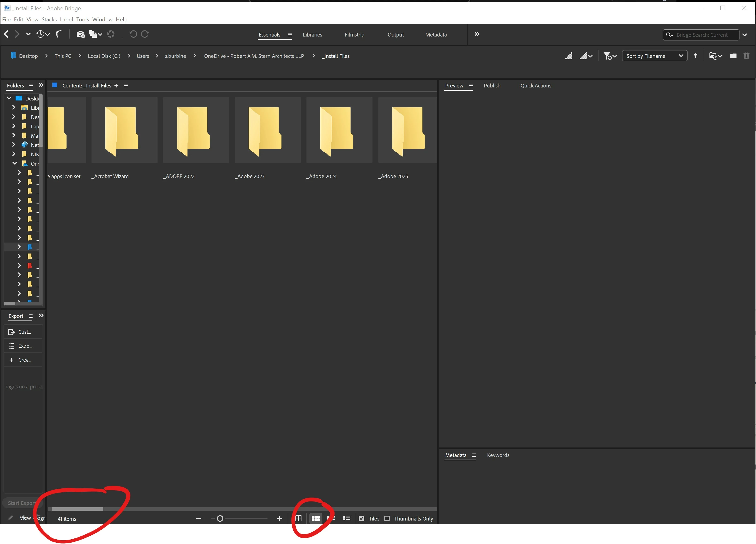
Task: Open the Sort by Filename dropdown
Action: (654, 56)
